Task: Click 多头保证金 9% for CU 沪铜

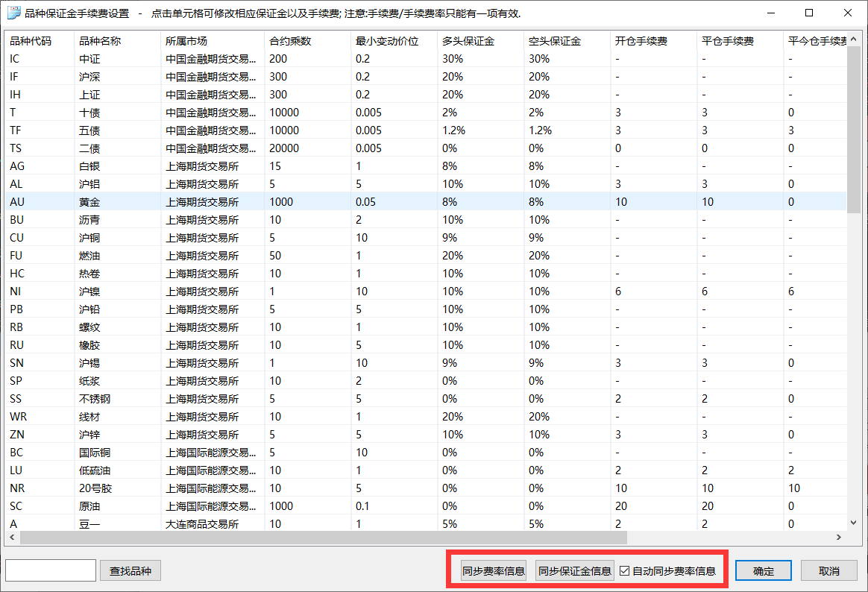Action: (480, 237)
